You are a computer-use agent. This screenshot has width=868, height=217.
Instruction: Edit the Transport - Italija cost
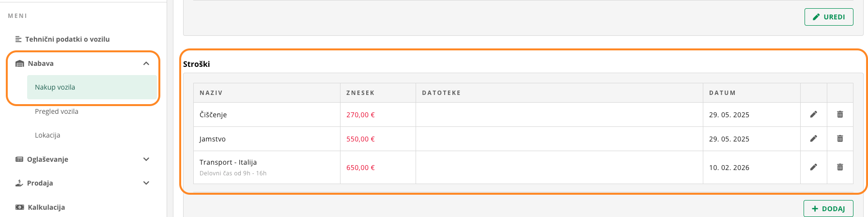tap(813, 167)
